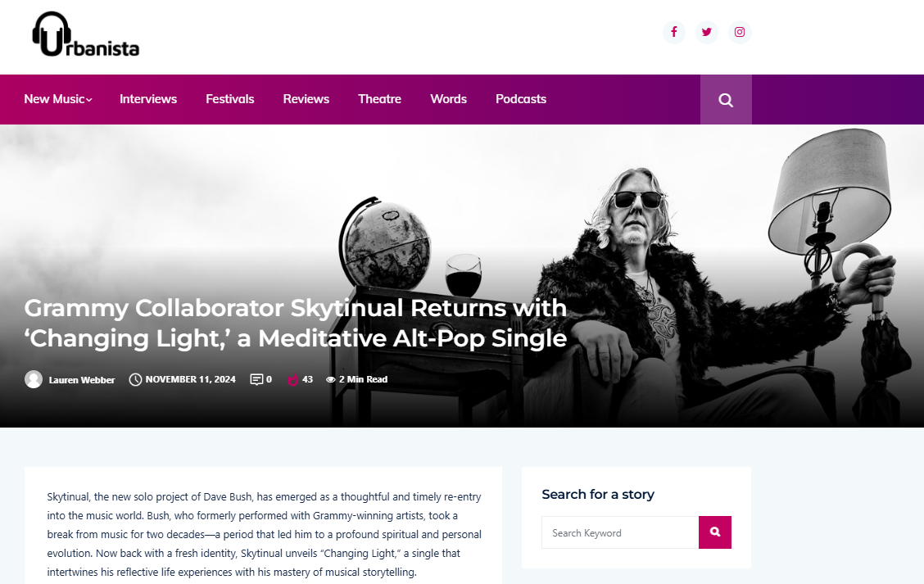The height and width of the screenshot is (584, 924).
Task: Open the Reviews menu item
Action: coord(306,99)
